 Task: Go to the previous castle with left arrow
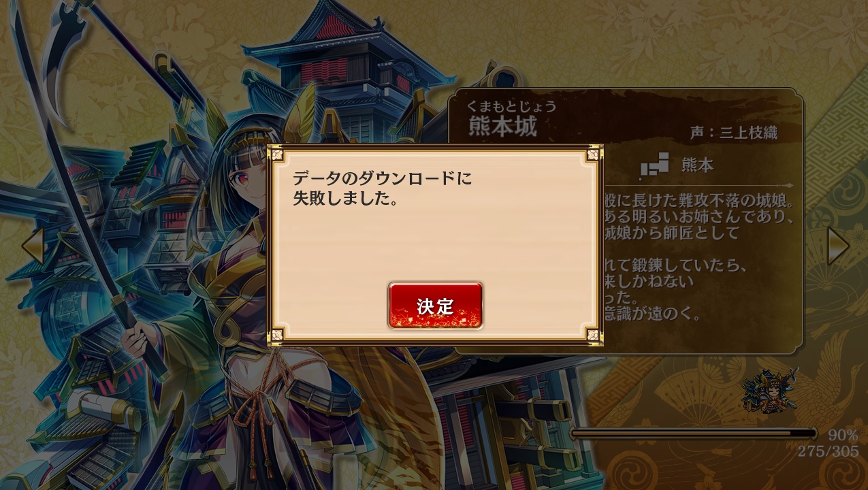click(32, 246)
